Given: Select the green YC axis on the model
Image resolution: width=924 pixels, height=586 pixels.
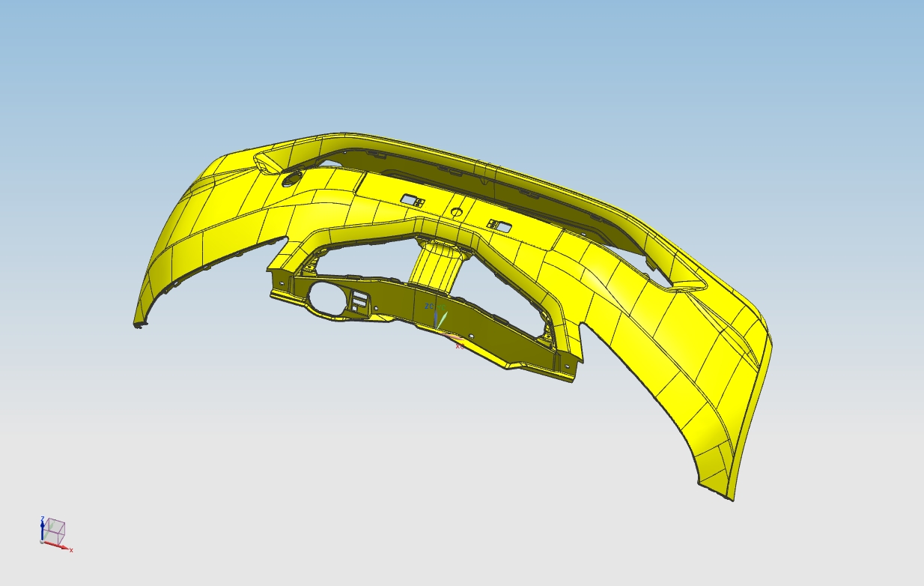Looking at the screenshot, I should coord(443,319).
